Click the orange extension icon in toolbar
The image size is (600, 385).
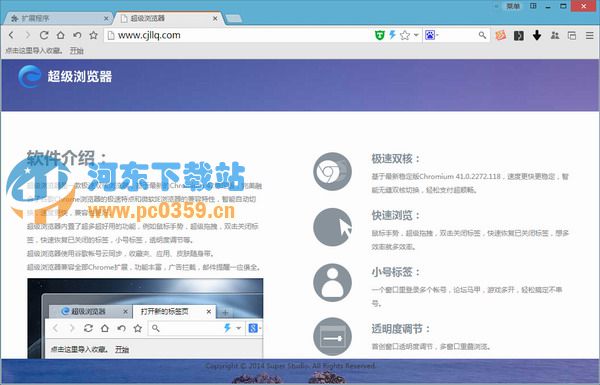pyautogui.click(x=501, y=35)
